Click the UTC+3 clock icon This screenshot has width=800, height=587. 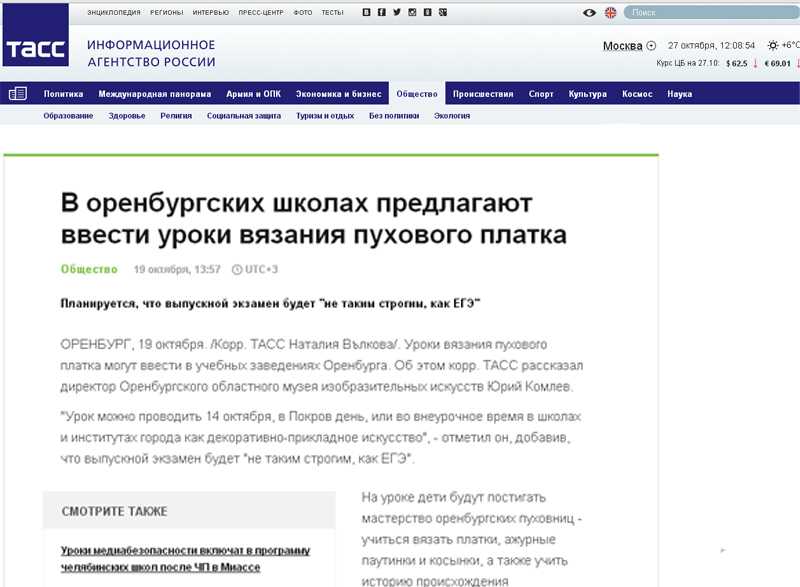point(237,269)
